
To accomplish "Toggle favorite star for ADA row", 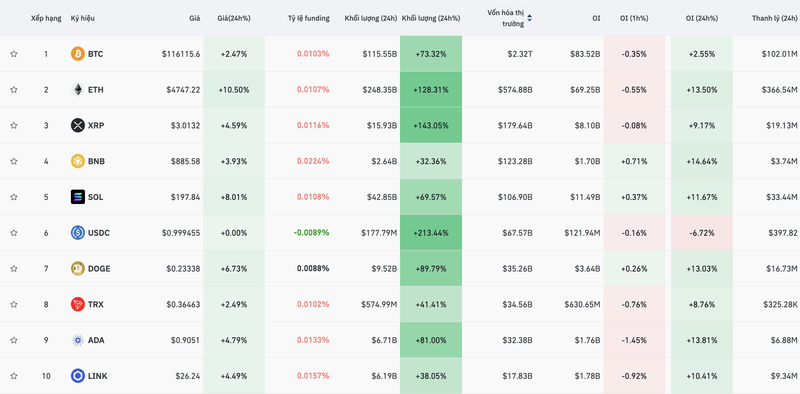I will (14, 340).
